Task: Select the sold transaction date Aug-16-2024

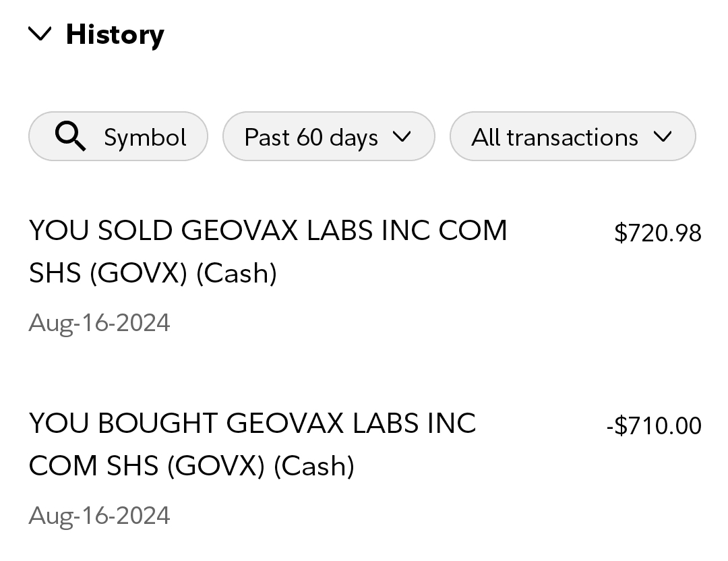Action: pos(99,323)
